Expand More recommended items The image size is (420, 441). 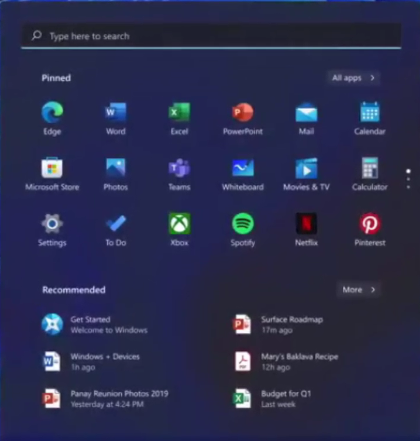[x=358, y=290]
